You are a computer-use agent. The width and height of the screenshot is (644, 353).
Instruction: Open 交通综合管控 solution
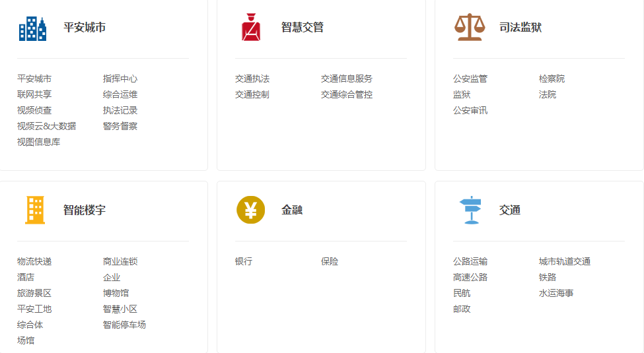347,94
